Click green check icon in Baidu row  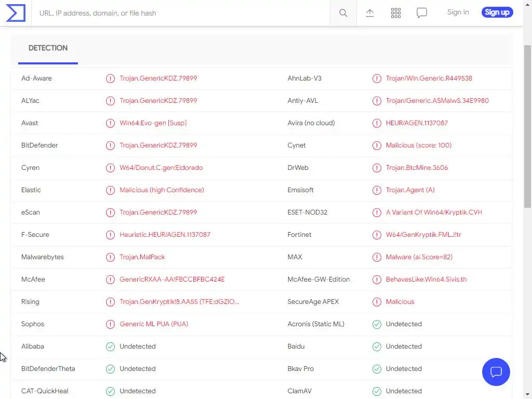pyautogui.click(x=377, y=347)
